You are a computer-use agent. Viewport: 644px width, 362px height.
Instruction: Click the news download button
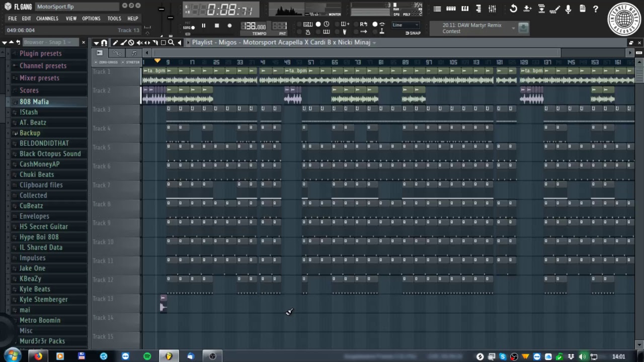(x=523, y=28)
